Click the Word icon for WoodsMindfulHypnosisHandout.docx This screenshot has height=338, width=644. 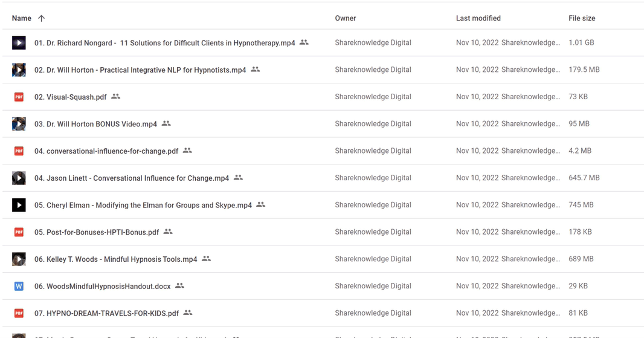pos(19,286)
